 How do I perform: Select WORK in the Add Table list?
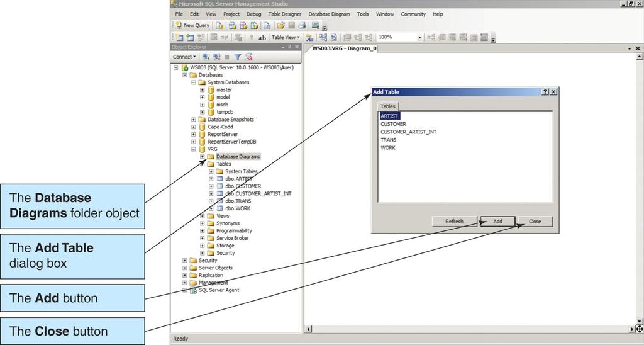click(x=388, y=147)
